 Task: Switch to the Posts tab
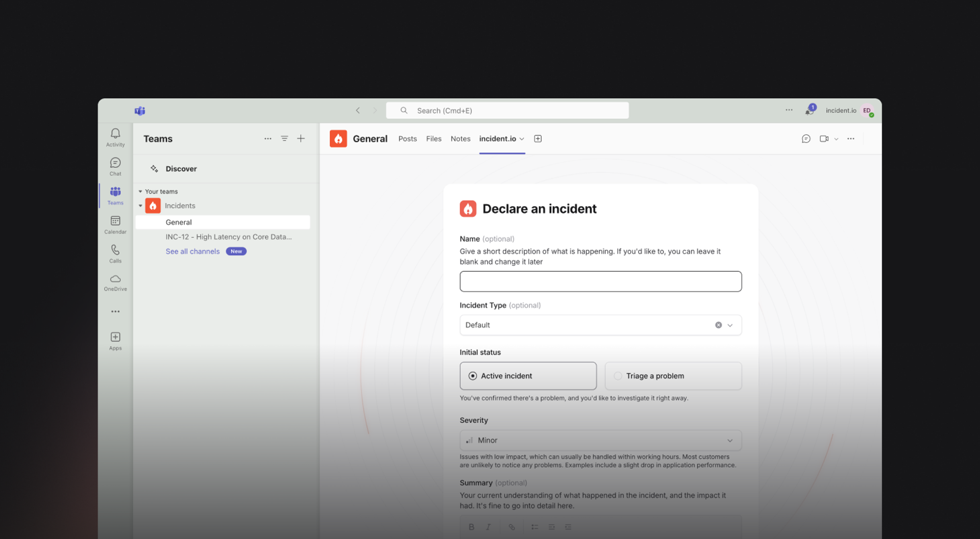point(407,139)
